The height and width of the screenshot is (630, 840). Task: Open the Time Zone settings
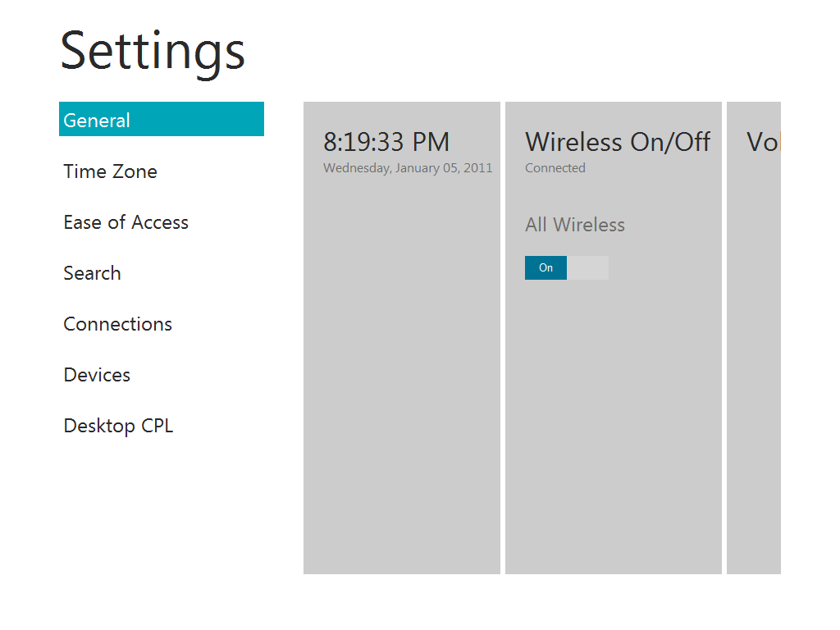pyautogui.click(x=110, y=171)
